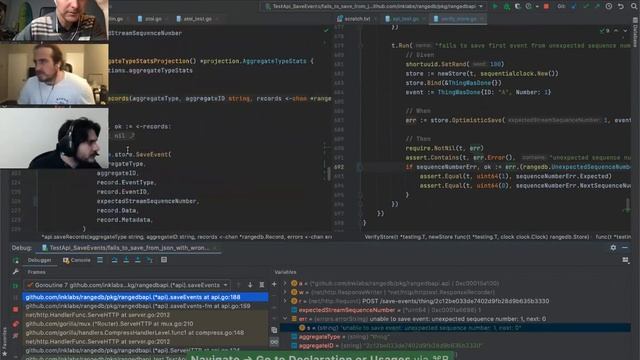Expand variable w in Variables panel
The image size is (640, 360).
285,292
